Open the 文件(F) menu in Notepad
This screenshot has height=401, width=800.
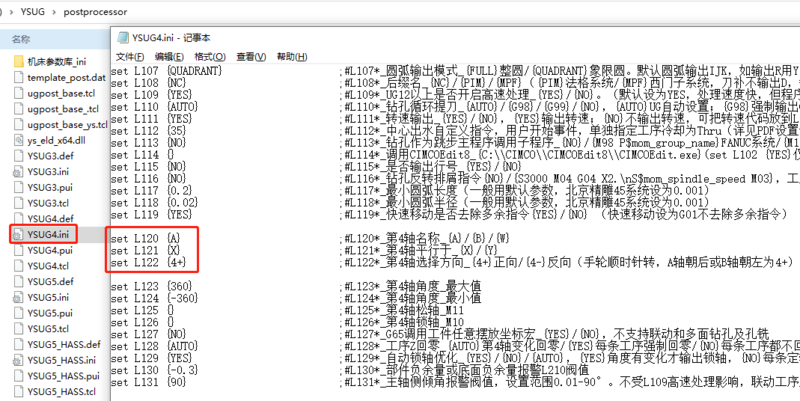click(x=130, y=56)
